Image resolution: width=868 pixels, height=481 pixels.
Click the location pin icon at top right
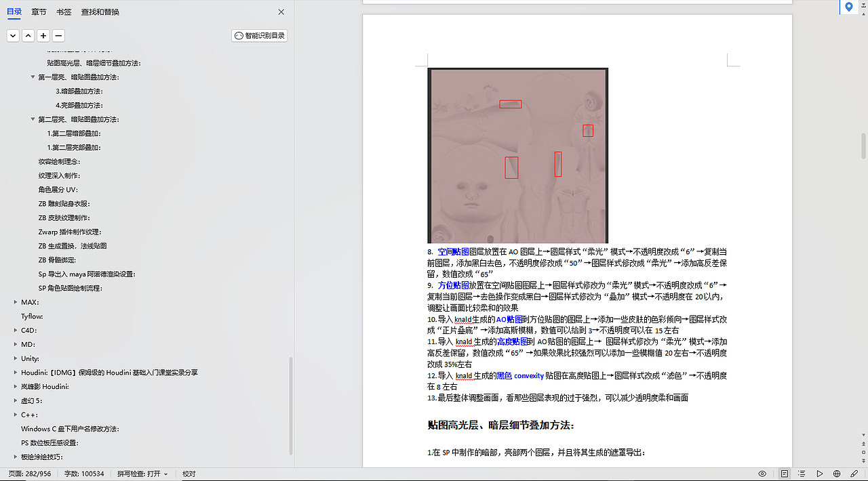click(848, 7)
